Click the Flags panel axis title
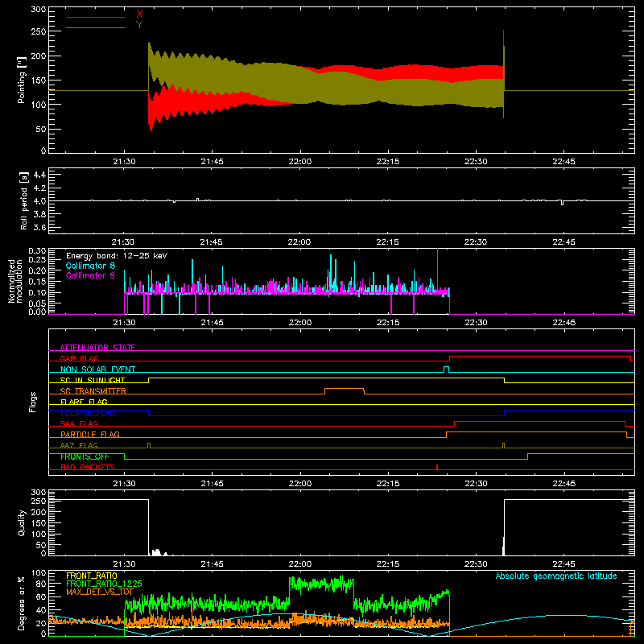The image size is (644, 644). [x=32, y=402]
